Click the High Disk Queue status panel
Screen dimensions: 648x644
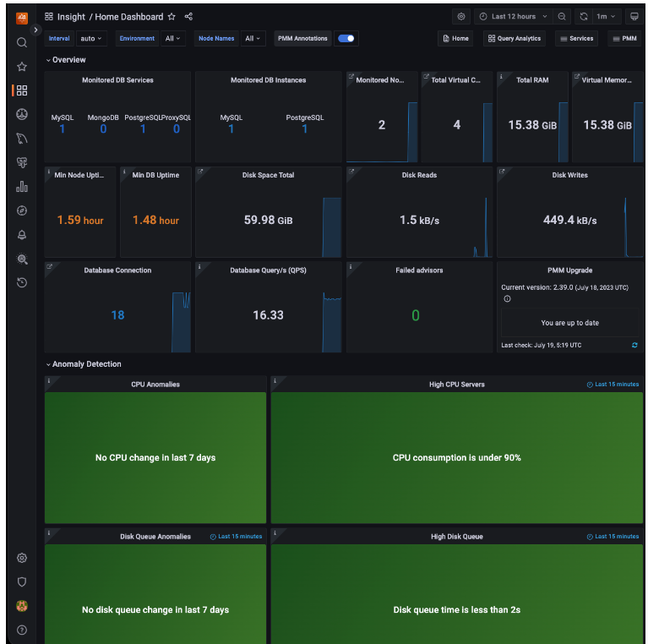pyautogui.click(x=457, y=594)
